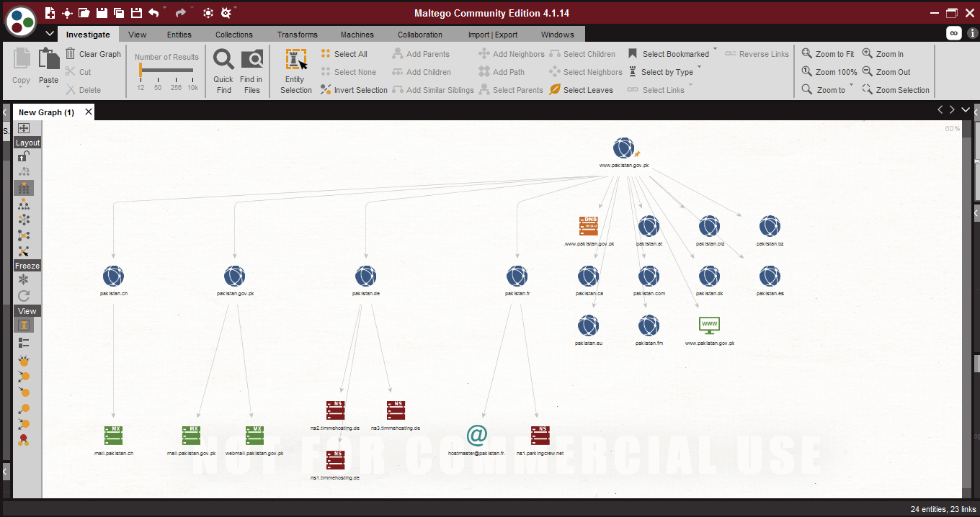Close the New Graph (1) tab

[x=89, y=112]
